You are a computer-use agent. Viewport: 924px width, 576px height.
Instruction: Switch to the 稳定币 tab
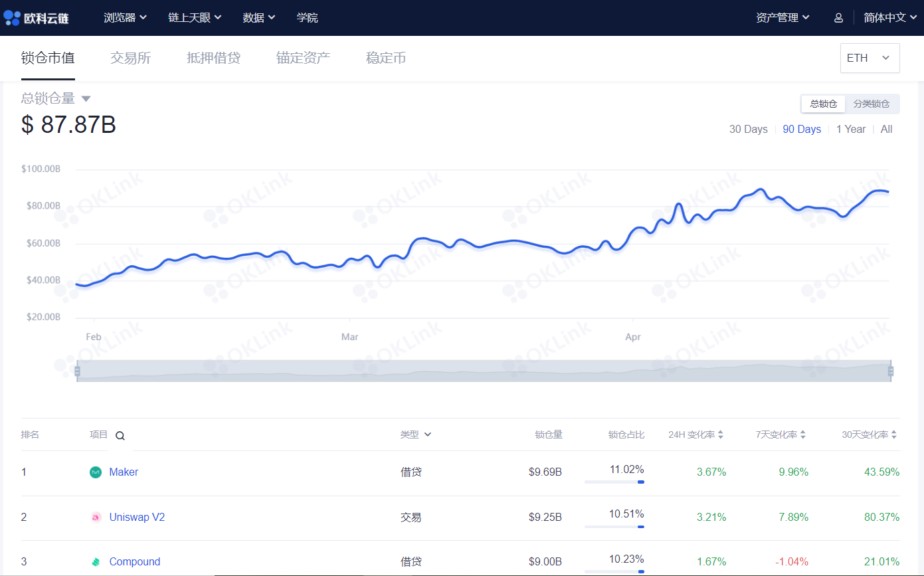pos(386,58)
